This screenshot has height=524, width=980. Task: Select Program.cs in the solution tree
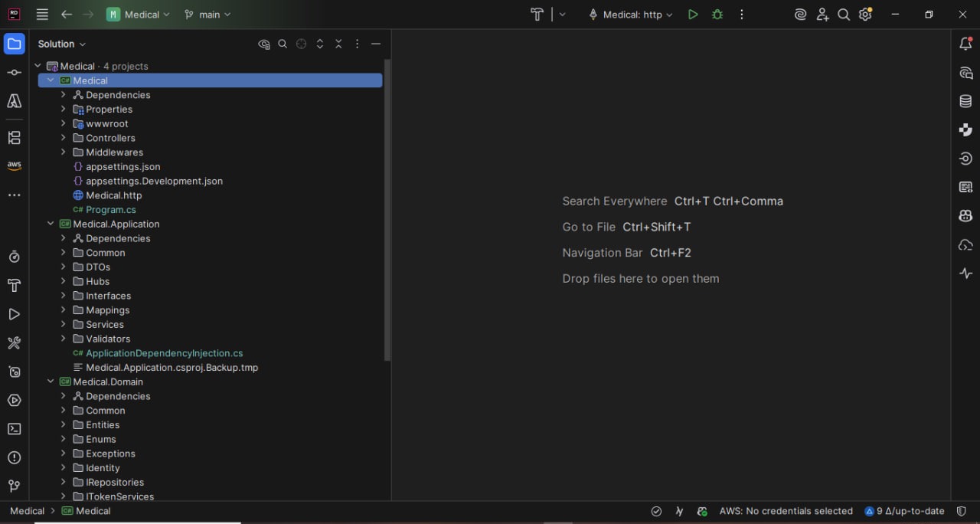click(x=110, y=209)
